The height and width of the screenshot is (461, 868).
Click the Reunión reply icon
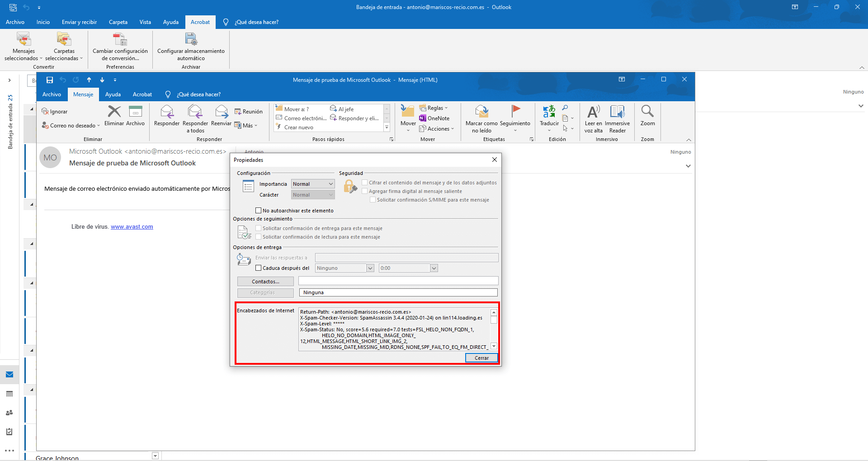[x=238, y=112]
